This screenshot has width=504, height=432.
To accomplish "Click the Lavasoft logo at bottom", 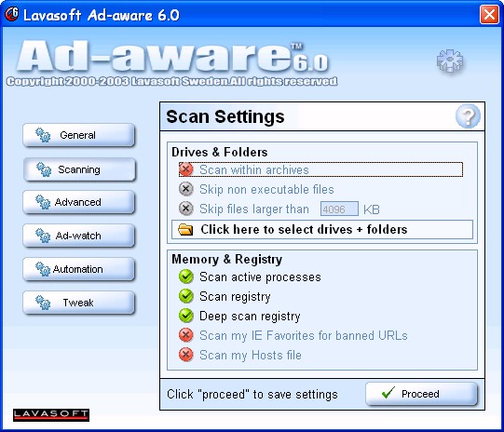I will [51, 415].
